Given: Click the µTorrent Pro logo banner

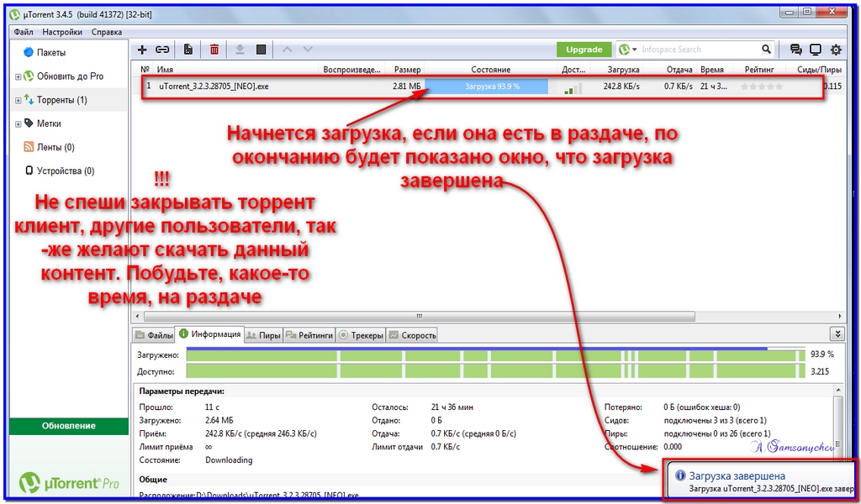Looking at the screenshot, I should click(69, 483).
